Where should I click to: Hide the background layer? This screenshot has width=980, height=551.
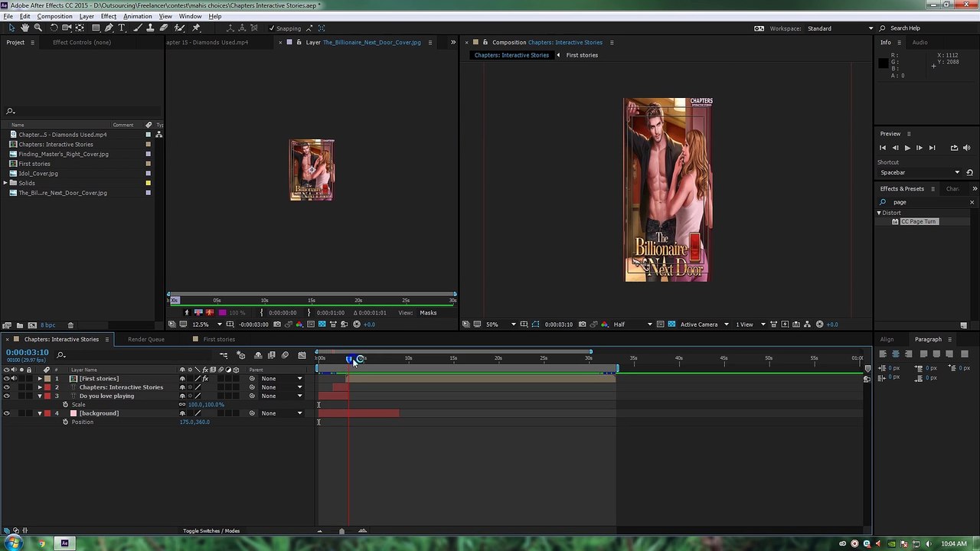pyautogui.click(x=7, y=414)
